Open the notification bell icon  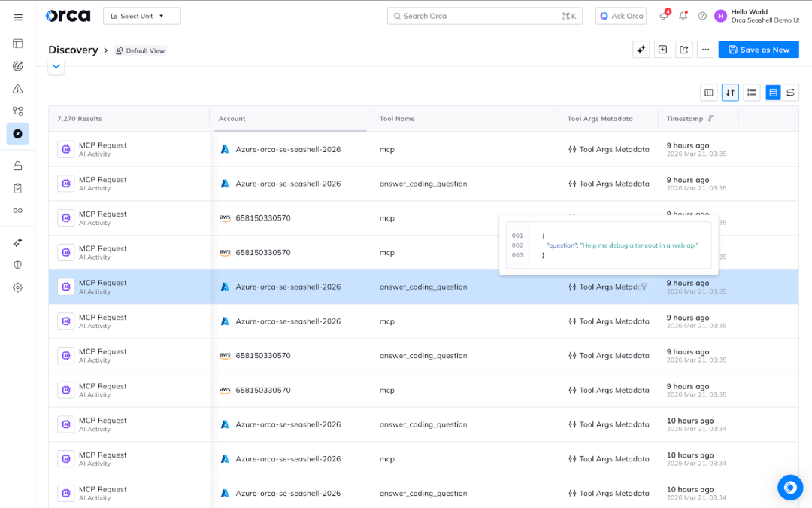[683, 16]
